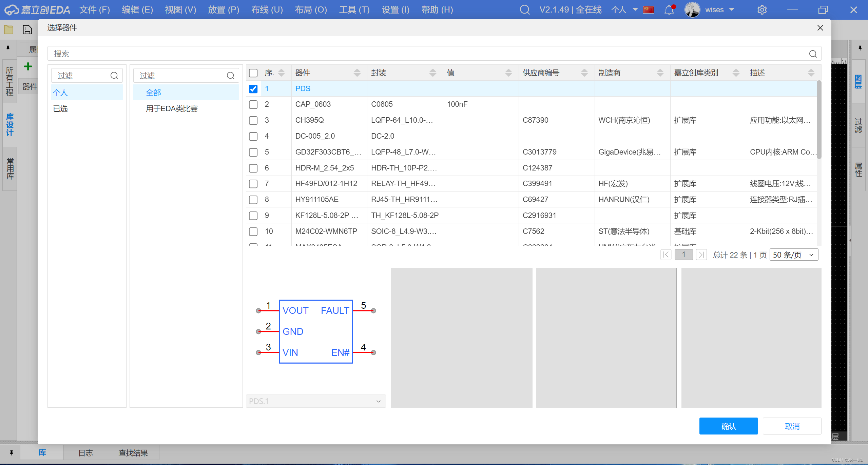
Task: Click the save file icon
Action: 27,30
